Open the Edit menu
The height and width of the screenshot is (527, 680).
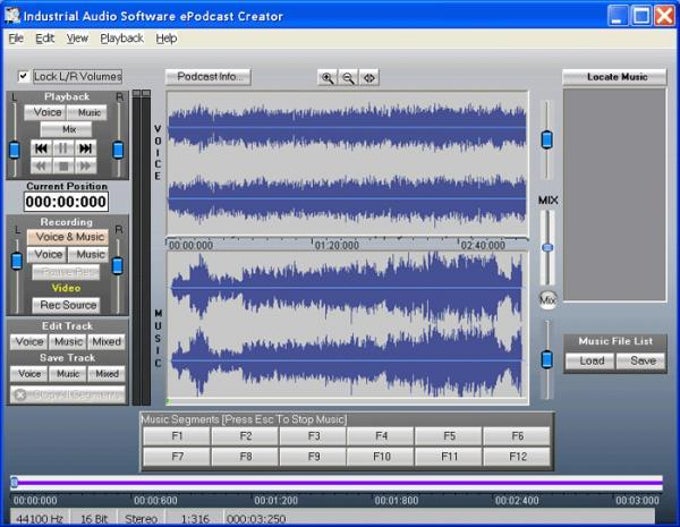pyautogui.click(x=45, y=39)
